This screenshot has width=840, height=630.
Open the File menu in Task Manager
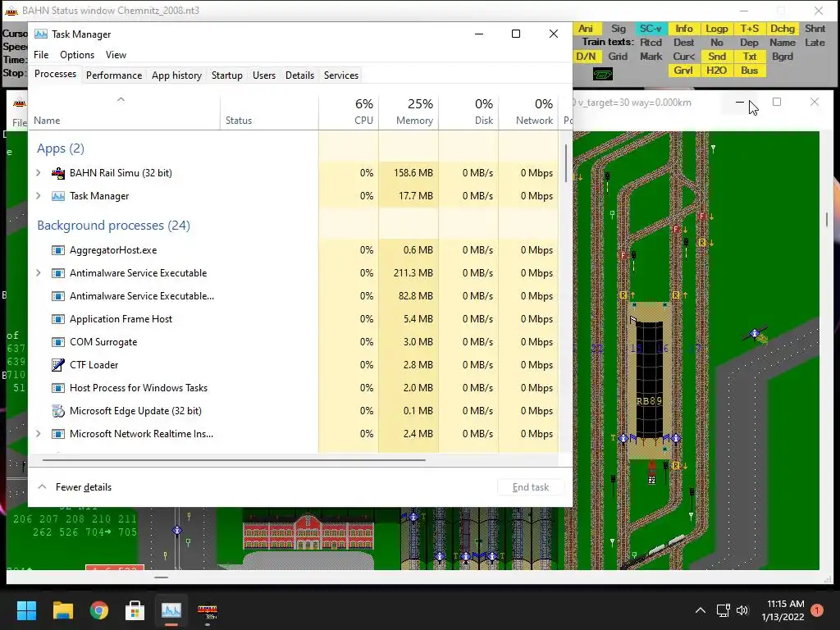point(41,55)
